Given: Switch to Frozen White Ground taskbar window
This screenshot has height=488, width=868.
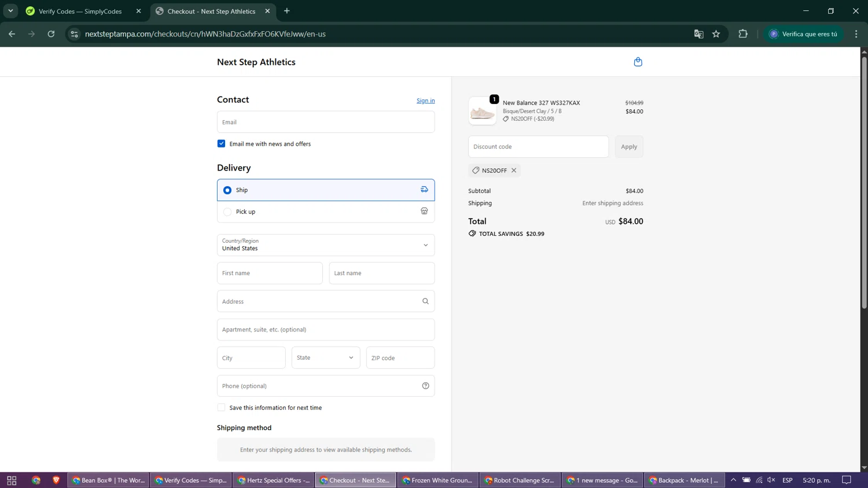Looking at the screenshot, I should pyautogui.click(x=437, y=480).
